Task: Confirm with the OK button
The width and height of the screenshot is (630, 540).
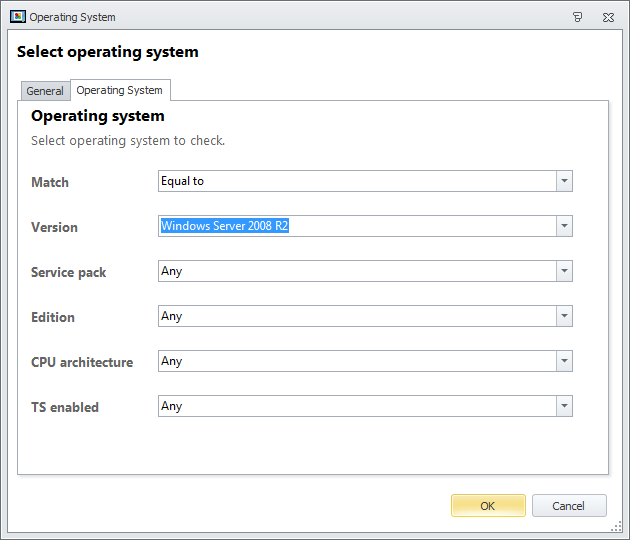Action: pos(488,505)
